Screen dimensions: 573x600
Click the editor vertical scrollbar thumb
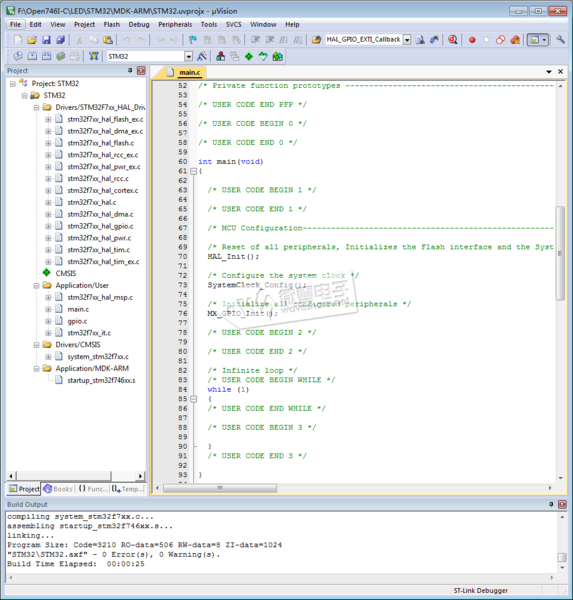pos(560,253)
